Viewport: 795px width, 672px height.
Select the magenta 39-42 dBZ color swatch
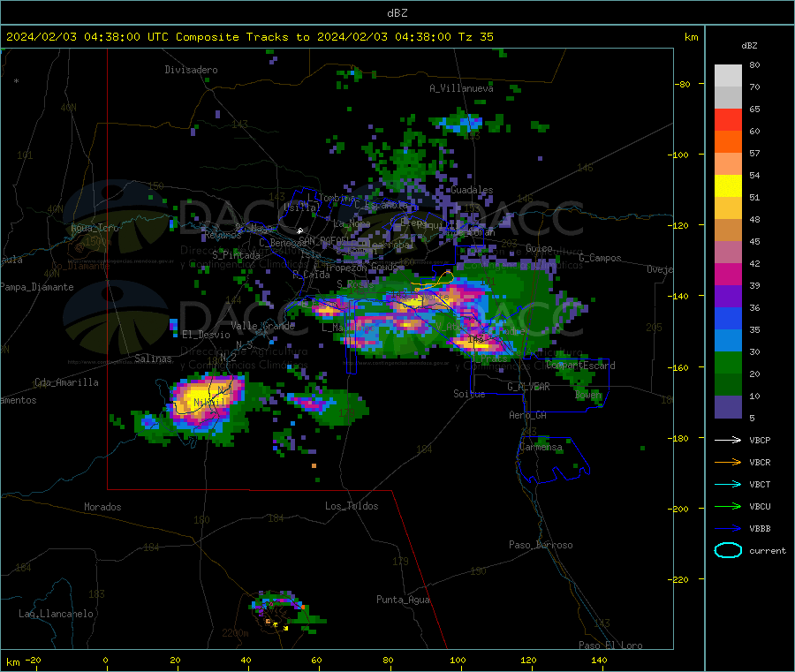(728, 274)
